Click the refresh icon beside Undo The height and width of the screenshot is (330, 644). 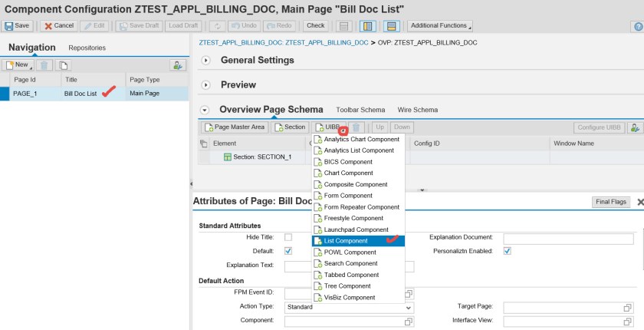click(x=218, y=26)
